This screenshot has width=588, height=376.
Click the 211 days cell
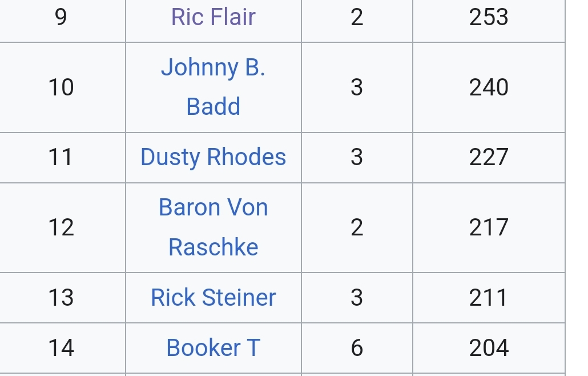click(489, 298)
